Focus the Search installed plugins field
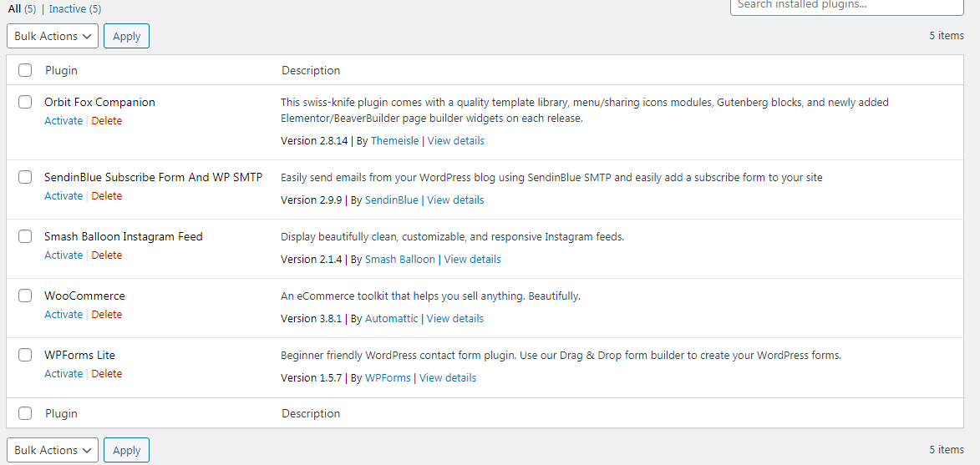Viewport: 980px width, 465px height. (x=847, y=6)
